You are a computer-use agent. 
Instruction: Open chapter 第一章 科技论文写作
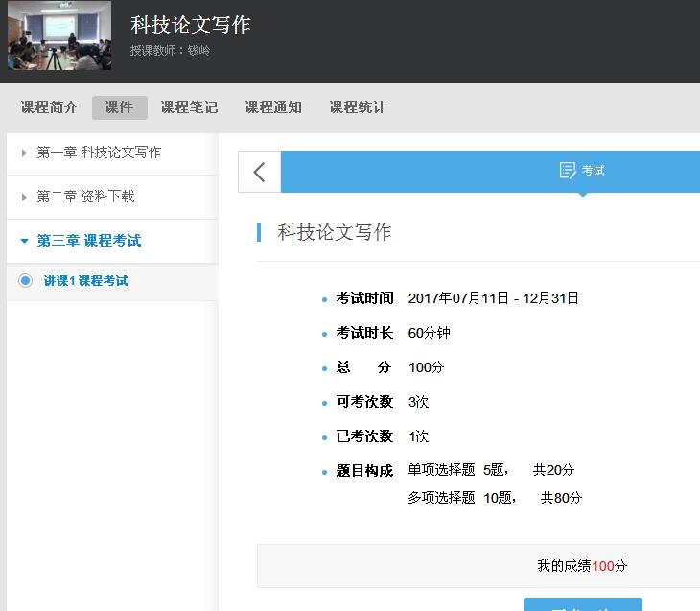[99, 153]
